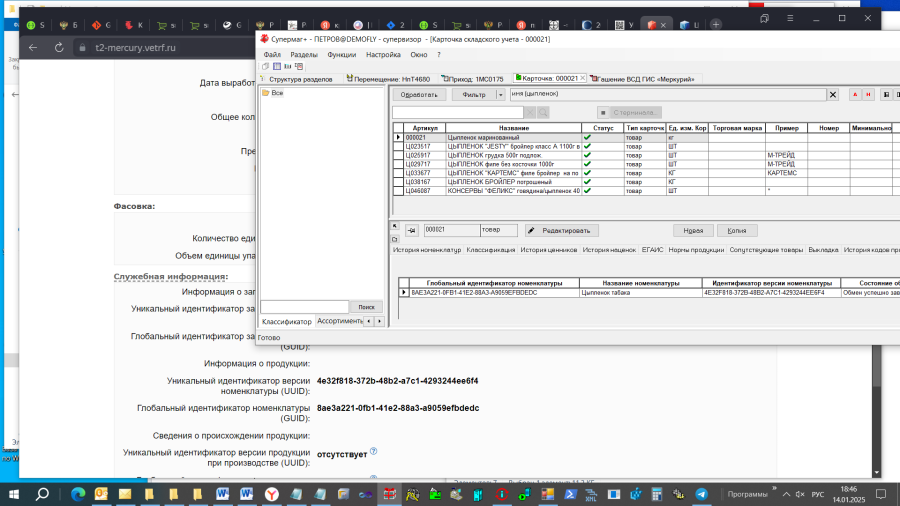900x506 pixels.
Task: Click the first icon in the Супермаг toolbar
Action: coord(266,67)
